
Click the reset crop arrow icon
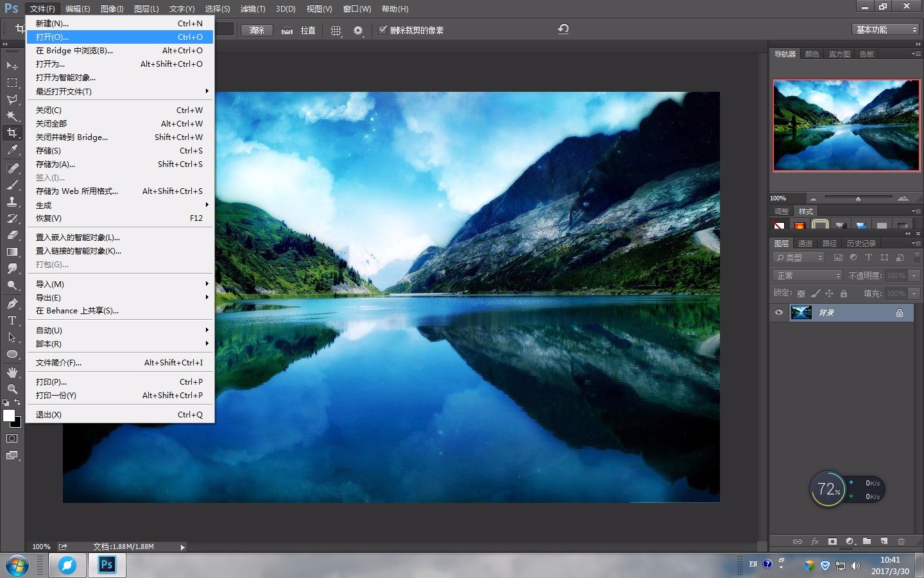click(x=563, y=29)
